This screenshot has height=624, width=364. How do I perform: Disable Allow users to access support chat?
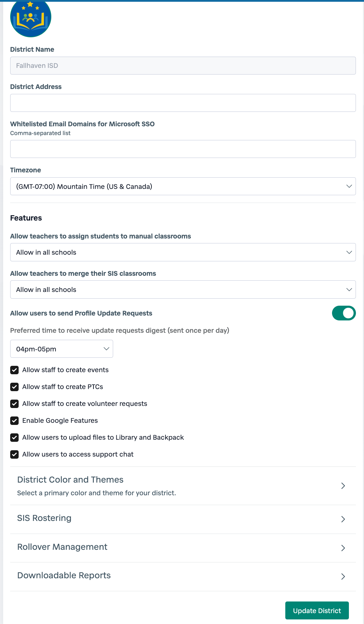tap(14, 454)
